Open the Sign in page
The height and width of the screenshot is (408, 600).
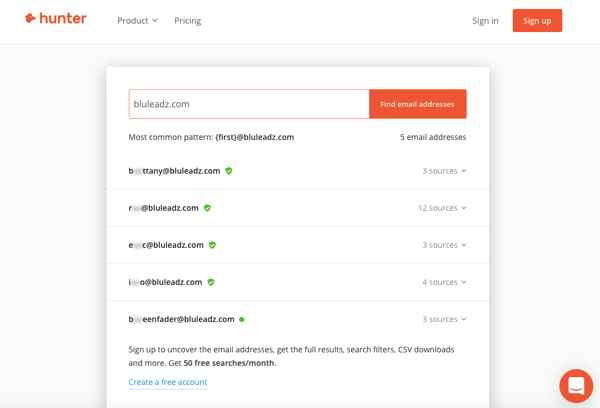point(485,21)
